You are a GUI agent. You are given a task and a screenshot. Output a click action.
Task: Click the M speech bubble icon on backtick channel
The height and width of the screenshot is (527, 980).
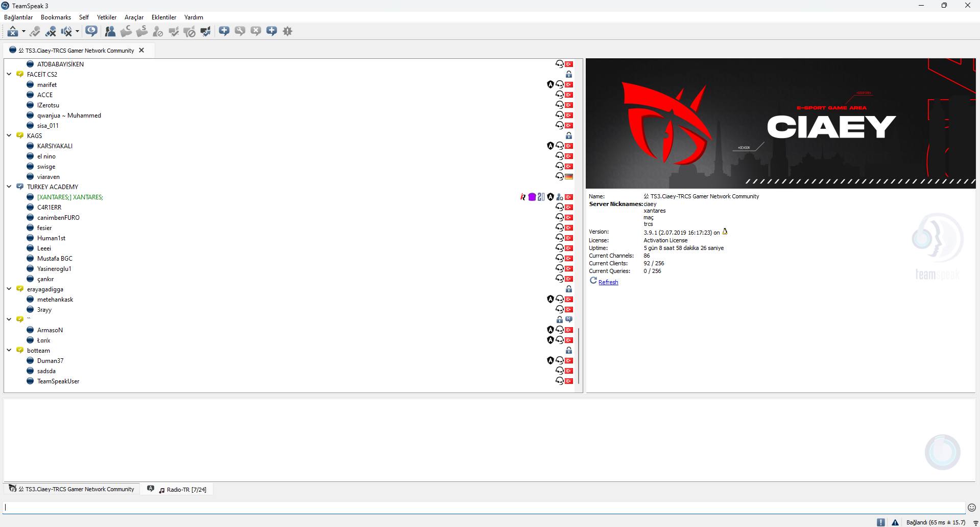pyautogui.click(x=569, y=319)
